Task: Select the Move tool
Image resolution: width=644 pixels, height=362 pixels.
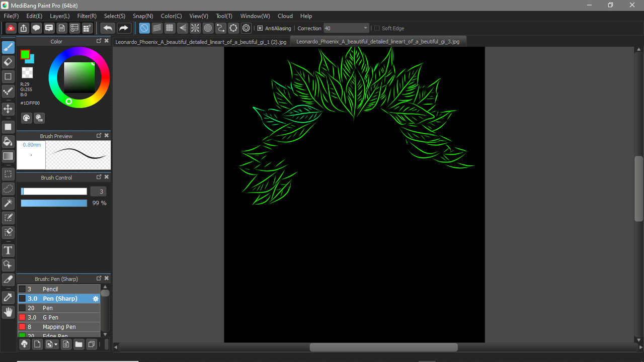Action: (x=8, y=109)
